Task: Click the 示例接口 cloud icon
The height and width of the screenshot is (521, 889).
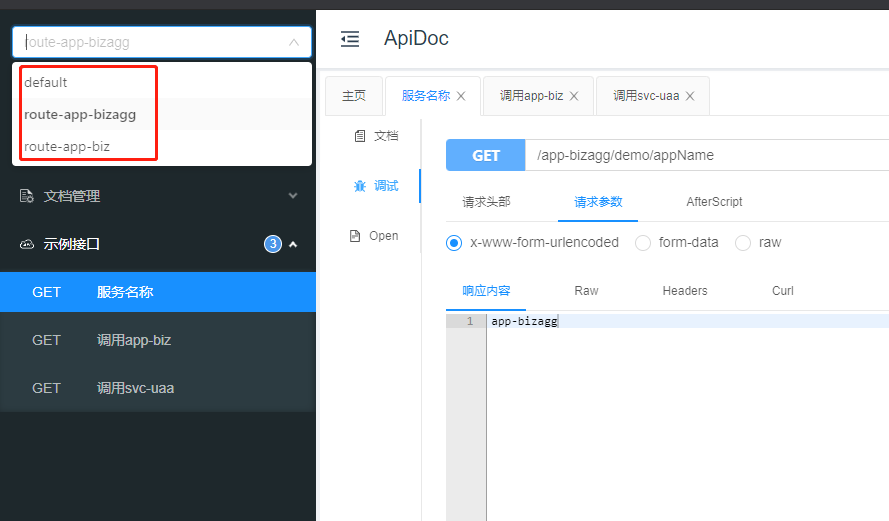Action: pyautogui.click(x=27, y=244)
